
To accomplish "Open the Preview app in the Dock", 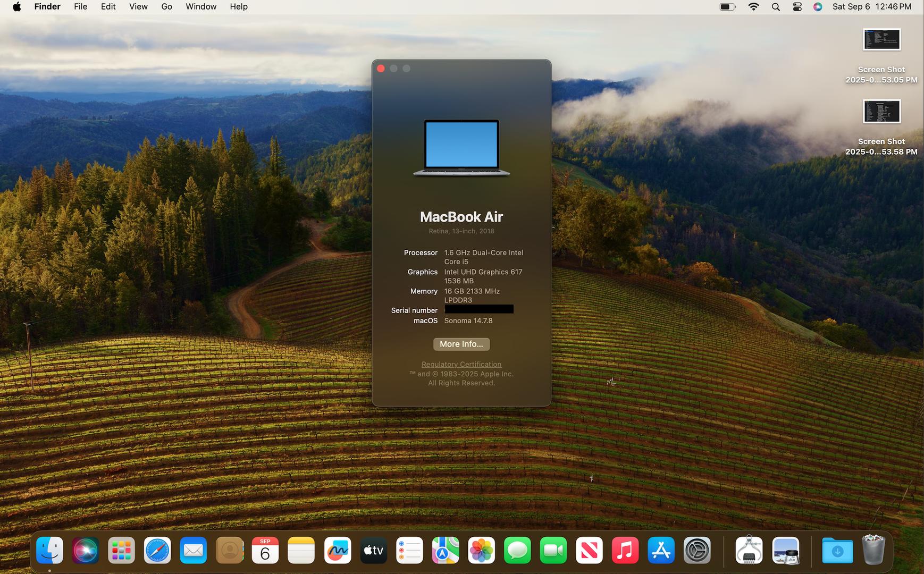I will tap(786, 550).
